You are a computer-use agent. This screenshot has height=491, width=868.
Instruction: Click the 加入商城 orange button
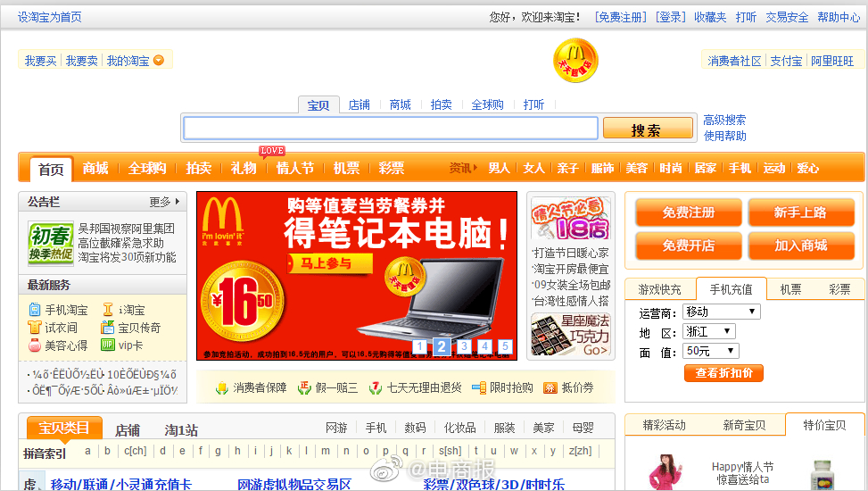point(801,246)
